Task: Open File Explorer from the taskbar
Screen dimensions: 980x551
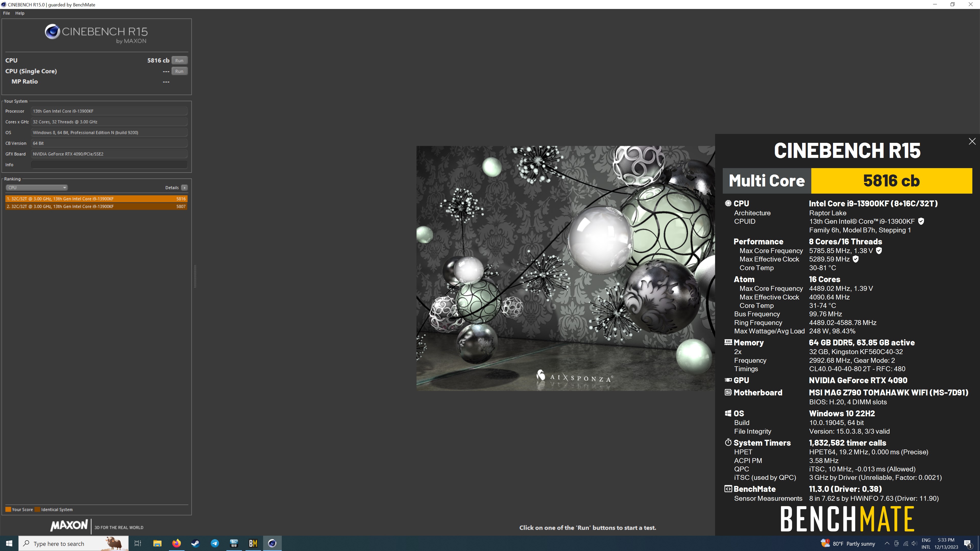Action: (157, 543)
